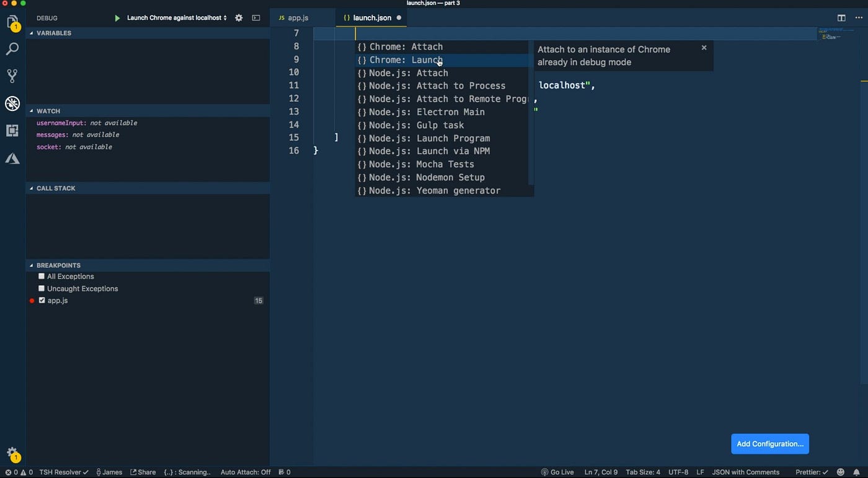The image size is (868, 478).
Task: Enable the All Exceptions breakpoint checkbox
Action: click(x=42, y=277)
